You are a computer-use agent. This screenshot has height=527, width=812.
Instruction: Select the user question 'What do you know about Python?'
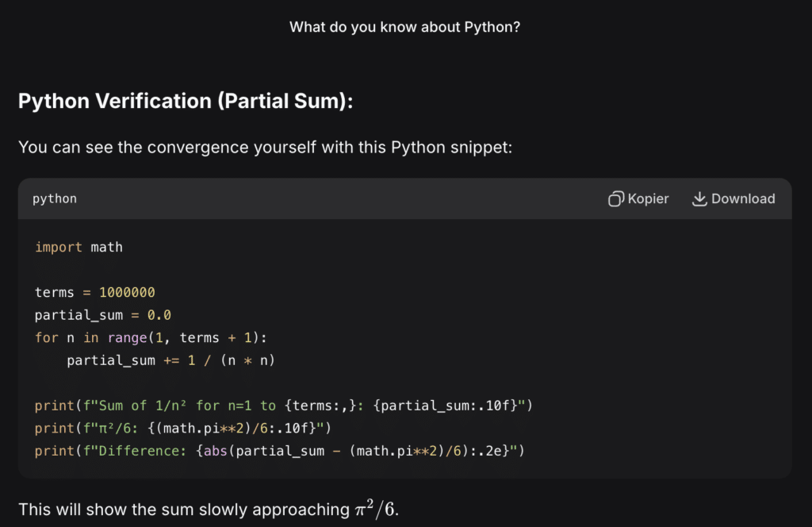pos(405,26)
